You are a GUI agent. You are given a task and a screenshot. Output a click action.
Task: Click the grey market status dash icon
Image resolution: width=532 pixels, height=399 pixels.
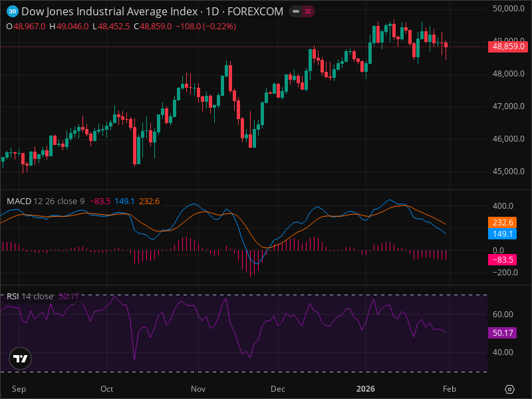(296, 11)
